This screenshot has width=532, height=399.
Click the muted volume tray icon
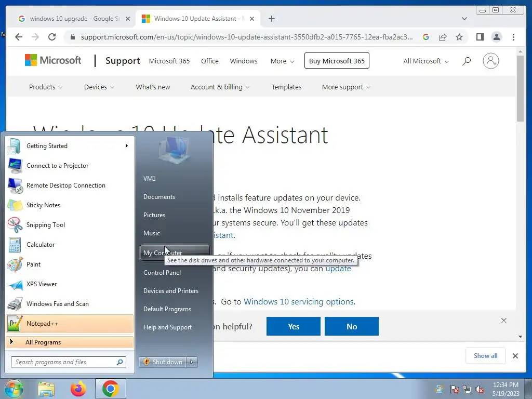tap(480, 389)
